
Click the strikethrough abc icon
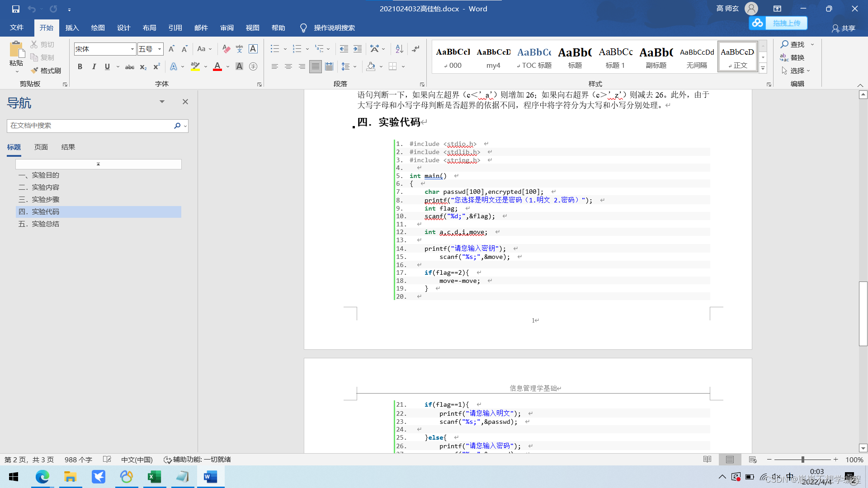[130, 67]
